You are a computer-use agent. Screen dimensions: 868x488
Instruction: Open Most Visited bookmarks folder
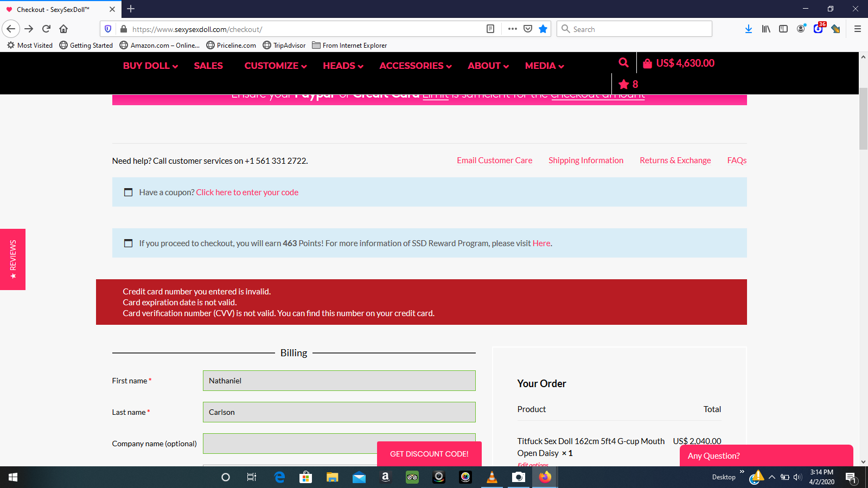[30, 46]
